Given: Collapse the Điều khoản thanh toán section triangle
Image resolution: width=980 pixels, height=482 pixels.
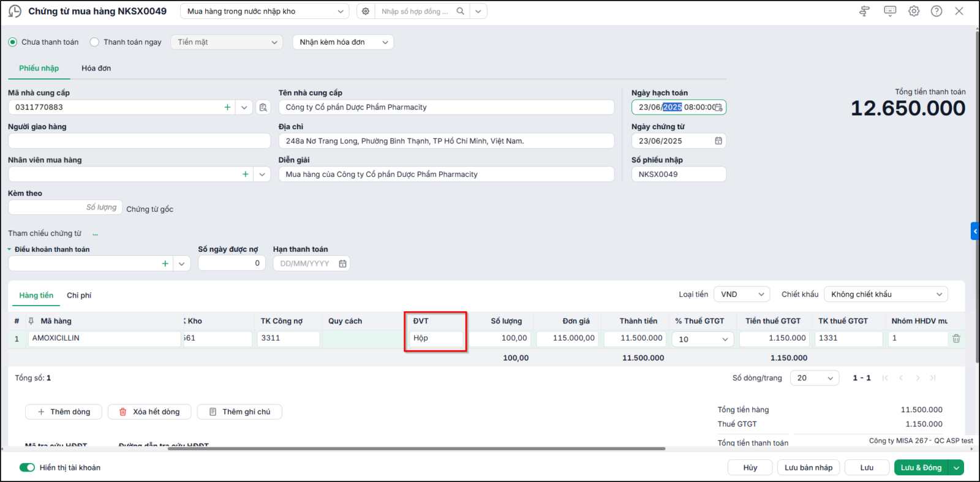Looking at the screenshot, I should coord(9,249).
